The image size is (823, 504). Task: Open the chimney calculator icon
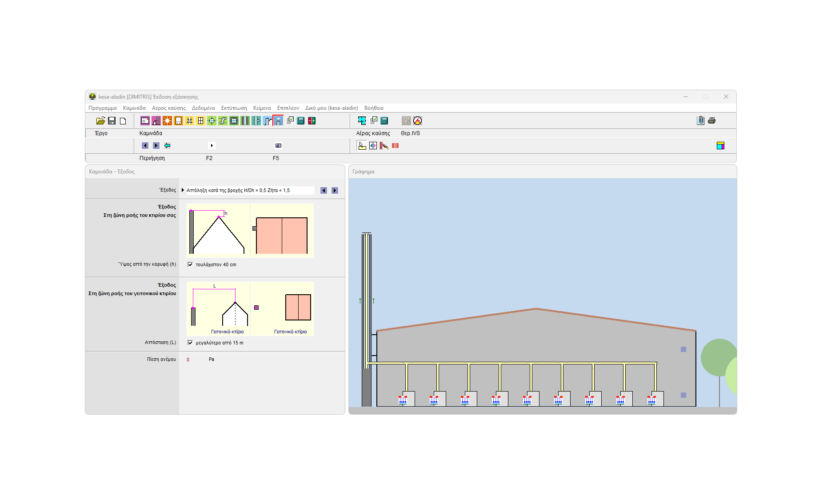(x=301, y=121)
